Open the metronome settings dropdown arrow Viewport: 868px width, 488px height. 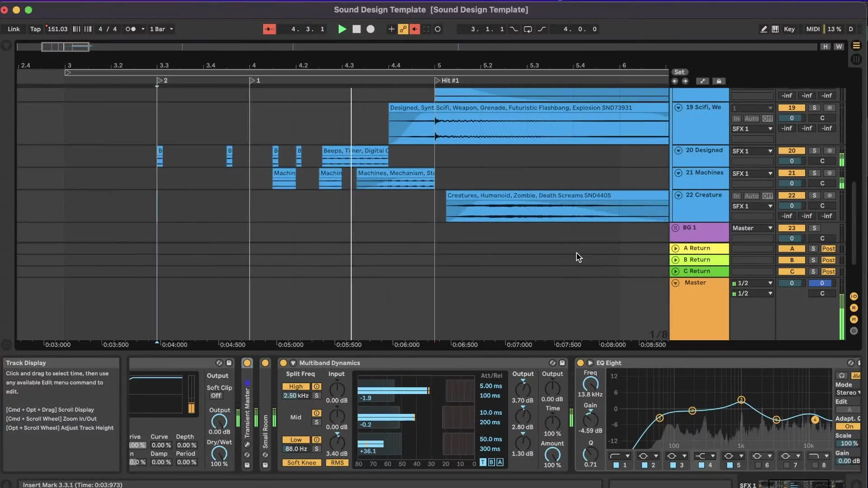pos(143,29)
